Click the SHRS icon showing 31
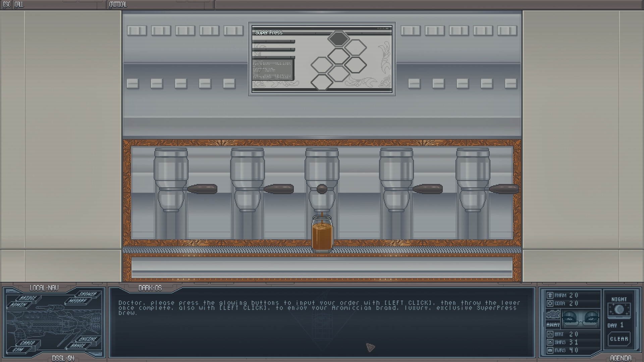Screen dimensions: 644x362 [x=550, y=343]
